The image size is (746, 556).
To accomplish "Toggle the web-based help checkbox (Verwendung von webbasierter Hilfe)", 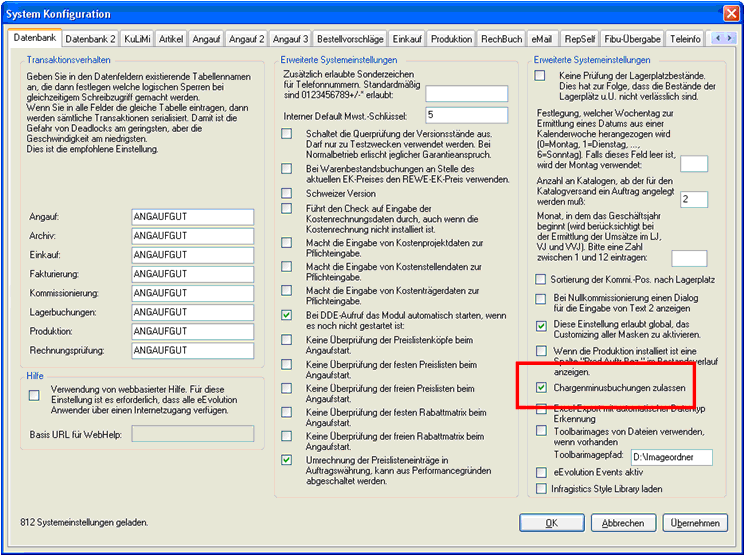I will pos(35,396).
